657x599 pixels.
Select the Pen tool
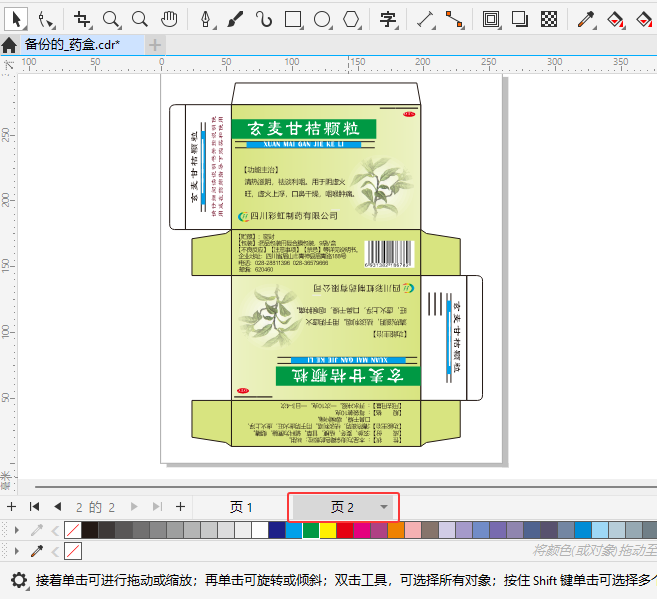coord(206,19)
